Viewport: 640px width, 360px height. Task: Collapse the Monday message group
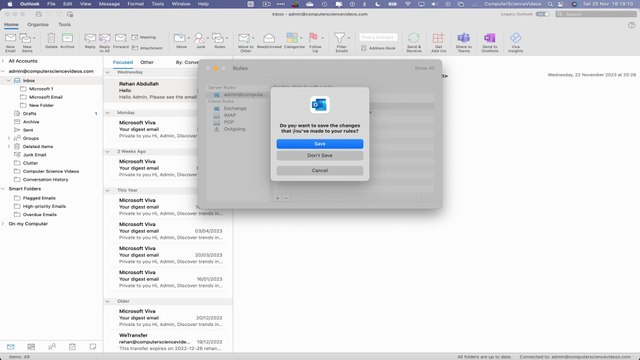[108, 113]
